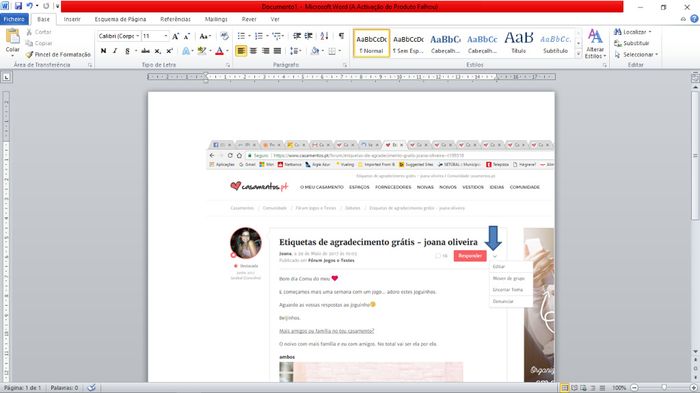Align text left

pos(241,51)
